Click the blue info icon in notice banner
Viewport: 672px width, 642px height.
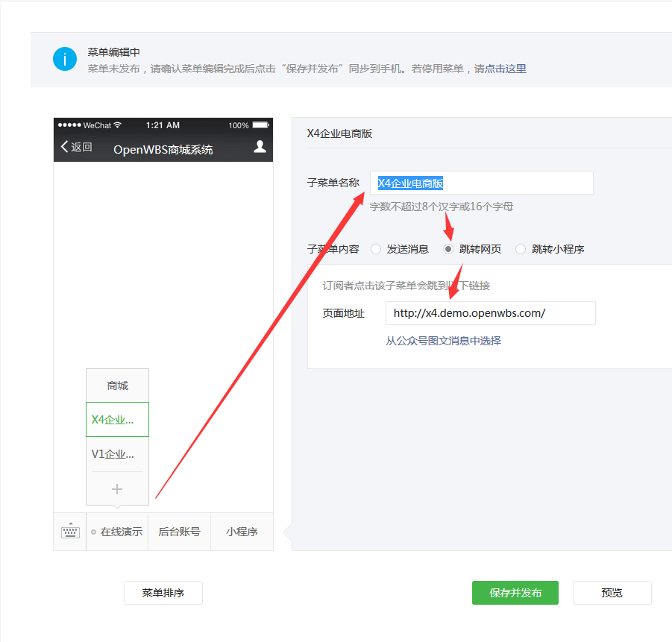pyautogui.click(x=65, y=60)
